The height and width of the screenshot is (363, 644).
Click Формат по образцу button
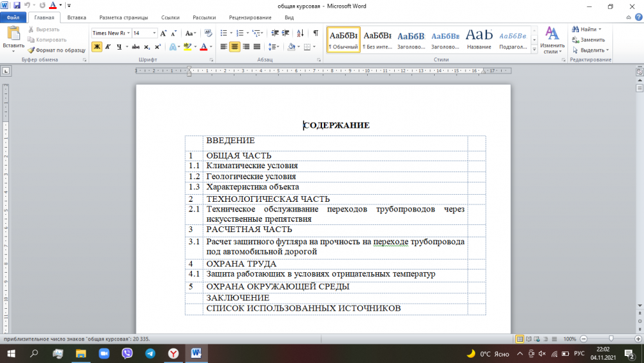[x=57, y=50]
